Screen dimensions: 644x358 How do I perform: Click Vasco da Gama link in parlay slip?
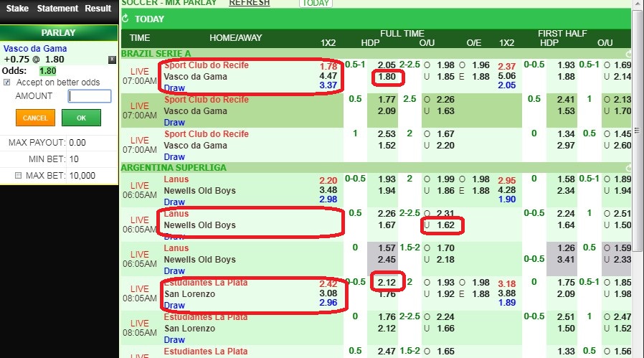35,49
